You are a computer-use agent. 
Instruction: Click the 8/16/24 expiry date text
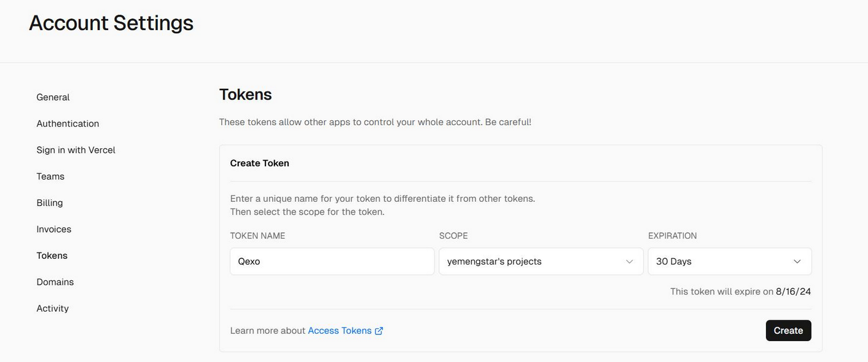pos(793,291)
